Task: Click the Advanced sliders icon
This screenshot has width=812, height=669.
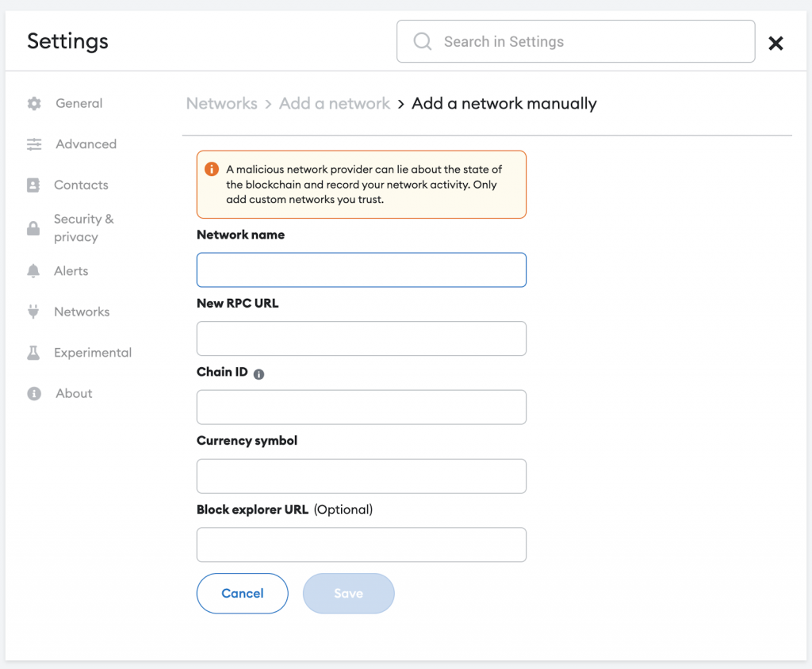Action: [34, 144]
